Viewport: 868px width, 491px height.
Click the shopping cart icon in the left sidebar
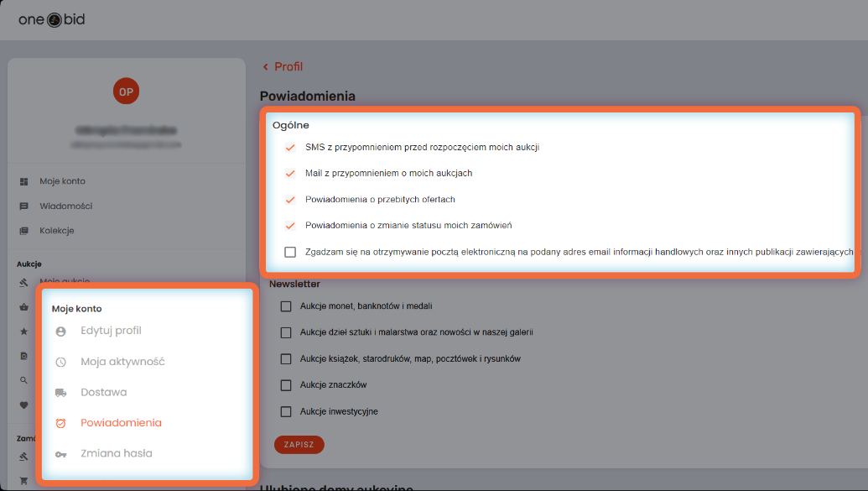(x=23, y=481)
